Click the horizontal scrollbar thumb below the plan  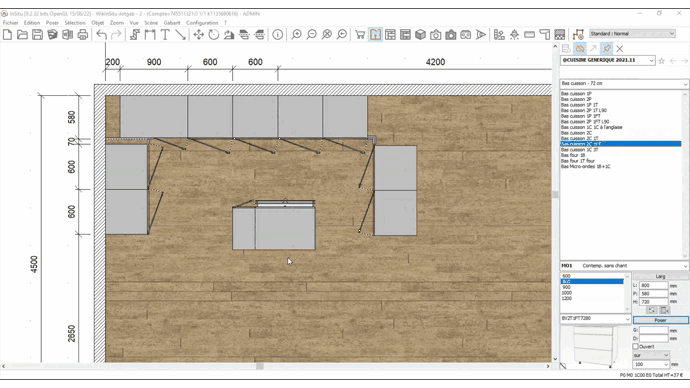click(260, 366)
